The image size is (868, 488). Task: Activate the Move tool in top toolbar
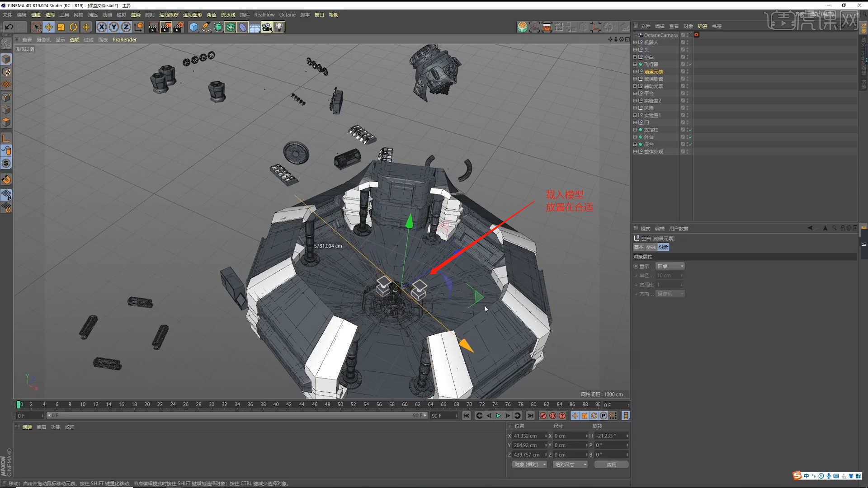point(48,27)
